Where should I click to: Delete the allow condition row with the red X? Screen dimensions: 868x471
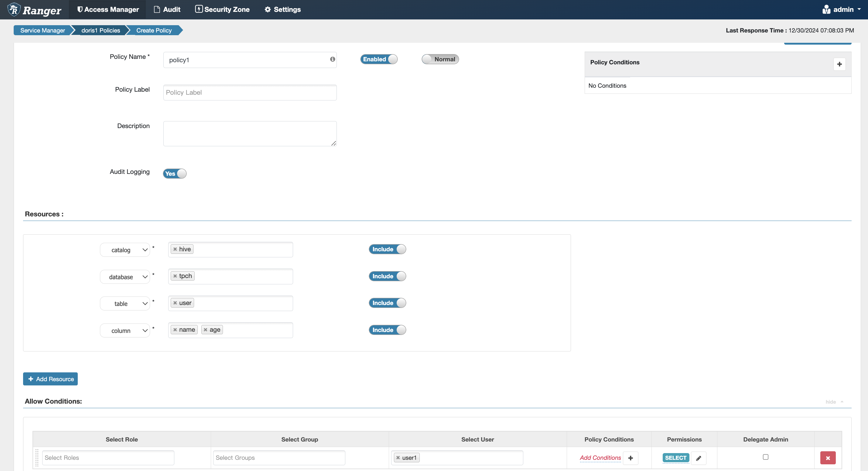tap(828, 458)
